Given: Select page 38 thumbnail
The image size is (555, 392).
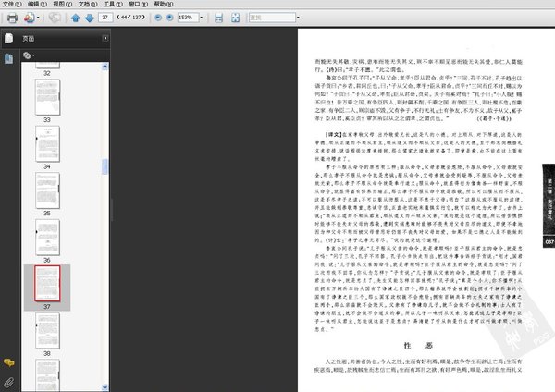Looking at the screenshot, I should click(47, 330).
